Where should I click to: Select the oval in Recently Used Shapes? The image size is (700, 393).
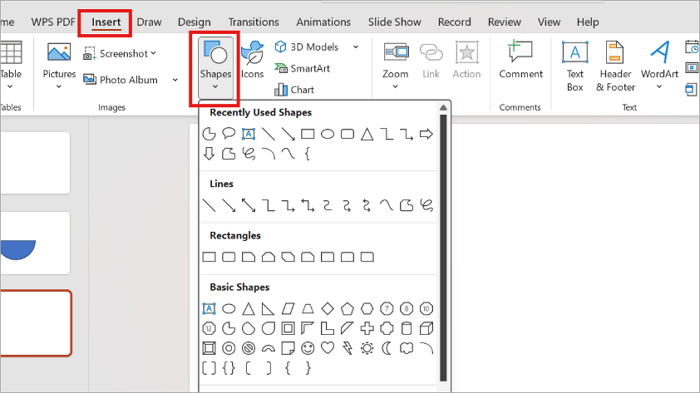tap(328, 134)
